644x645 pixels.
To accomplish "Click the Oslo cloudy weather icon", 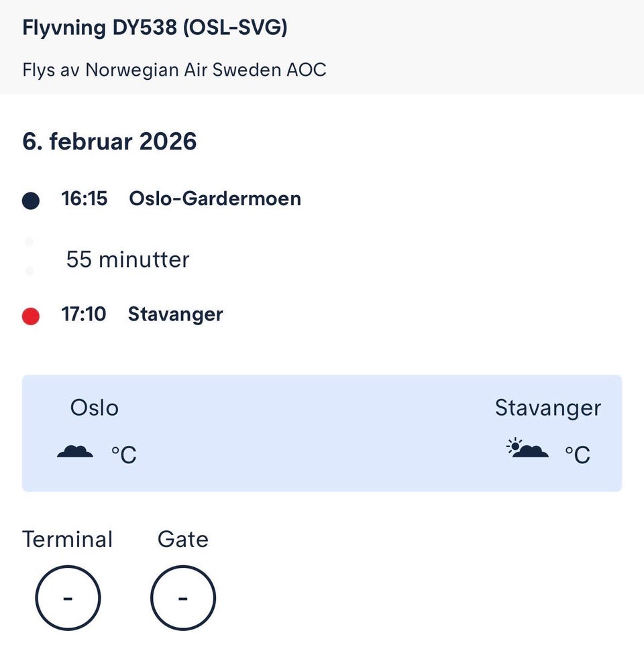I will pyautogui.click(x=75, y=452).
